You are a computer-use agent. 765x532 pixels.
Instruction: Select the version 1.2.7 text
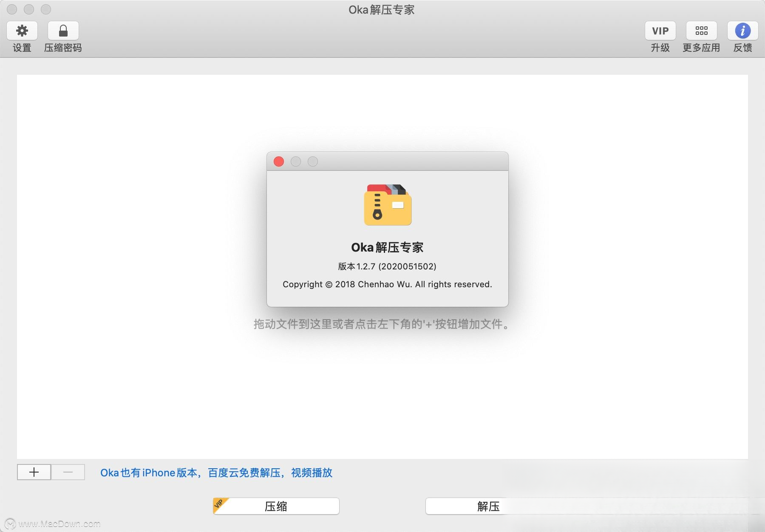point(387,266)
